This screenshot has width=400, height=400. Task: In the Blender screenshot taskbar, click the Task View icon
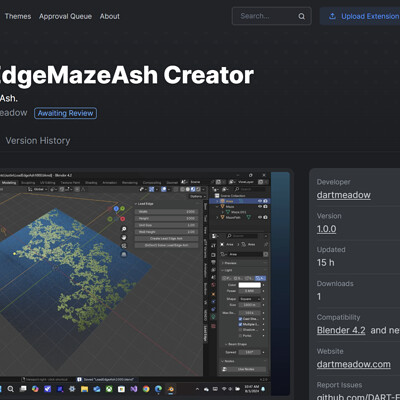[x=23, y=389]
